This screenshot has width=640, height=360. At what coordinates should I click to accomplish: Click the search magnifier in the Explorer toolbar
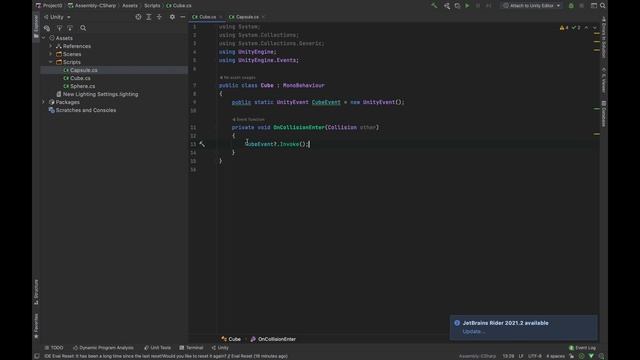point(83,28)
